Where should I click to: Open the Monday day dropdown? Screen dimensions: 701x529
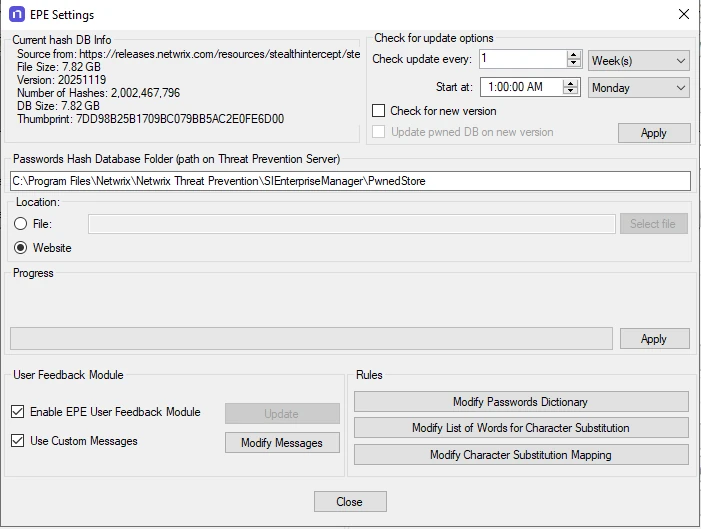(x=638, y=88)
